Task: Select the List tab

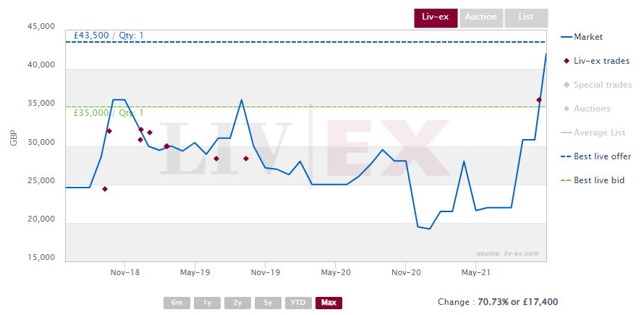Action: click(526, 17)
